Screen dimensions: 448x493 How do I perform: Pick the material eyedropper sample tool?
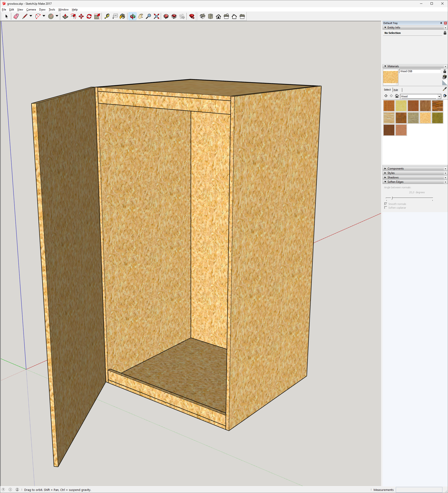click(x=444, y=89)
